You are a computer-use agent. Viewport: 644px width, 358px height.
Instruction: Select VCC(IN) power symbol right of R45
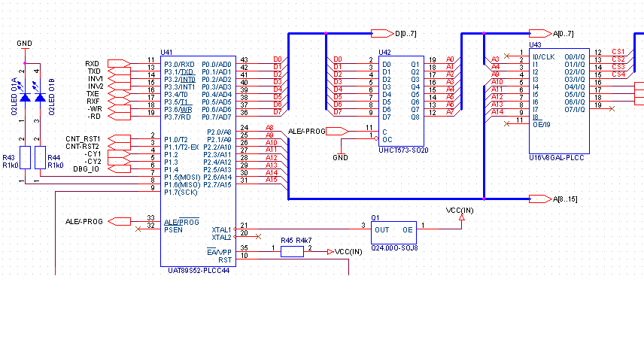pyautogui.click(x=330, y=252)
